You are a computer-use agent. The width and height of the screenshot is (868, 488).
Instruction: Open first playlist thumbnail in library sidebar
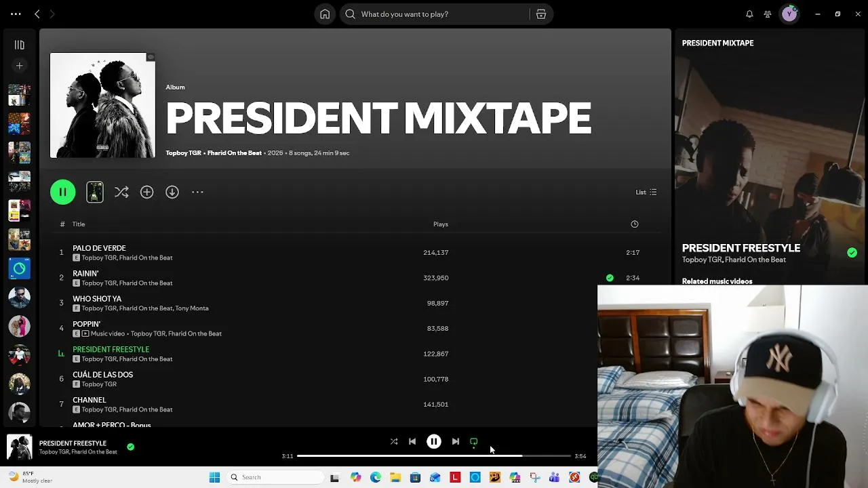pyautogui.click(x=19, y=95)
